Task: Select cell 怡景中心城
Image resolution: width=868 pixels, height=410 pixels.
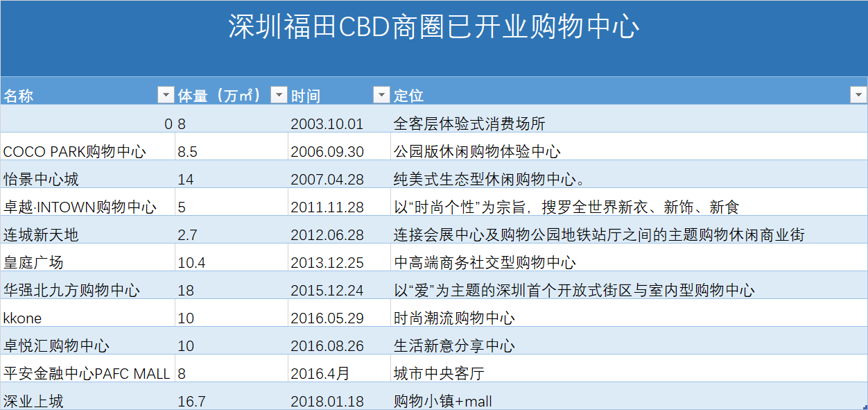Action: [x=88, y=174]
